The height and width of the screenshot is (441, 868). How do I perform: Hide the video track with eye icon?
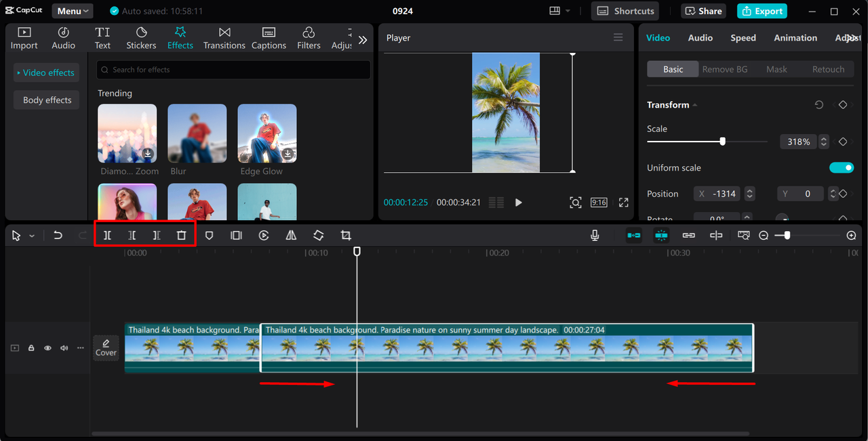point(47,348)
